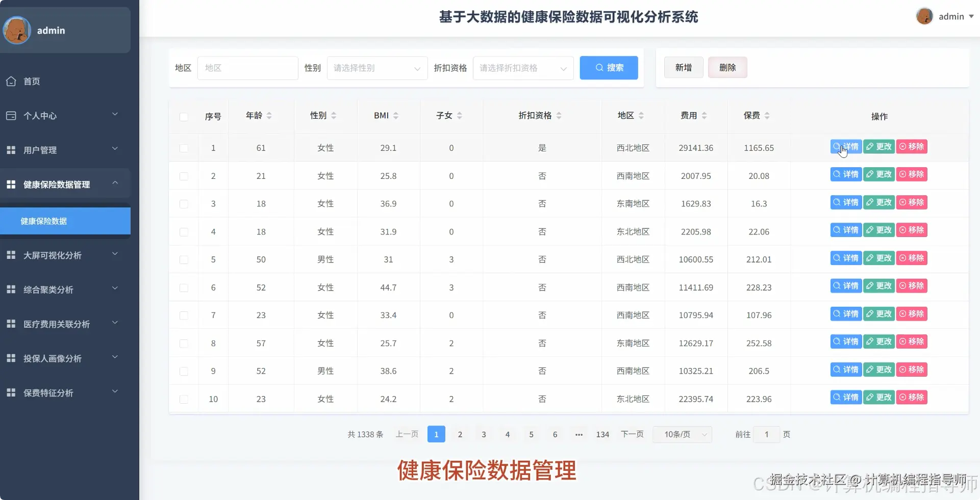Open the 保费特征分析 menu
The width and height of the screenshot is (980, 500).
65,392
